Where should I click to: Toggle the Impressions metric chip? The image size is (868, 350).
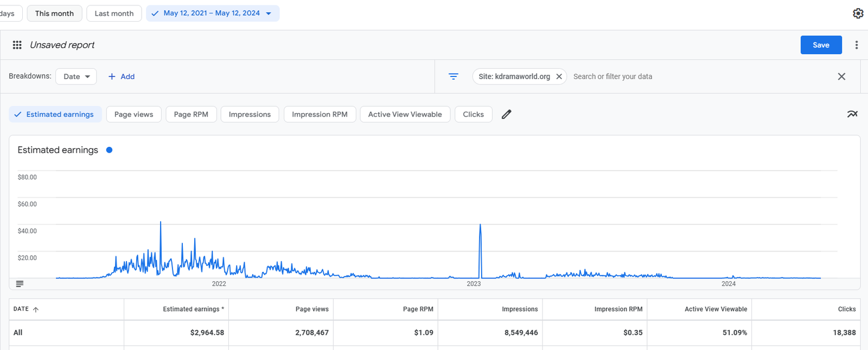[250, 114]
